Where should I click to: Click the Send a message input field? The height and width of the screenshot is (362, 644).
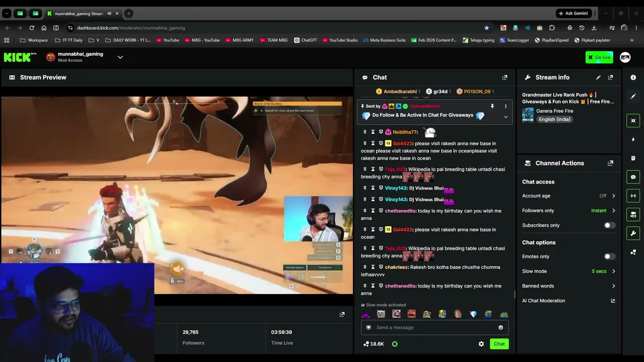click(x=435, y=327)
